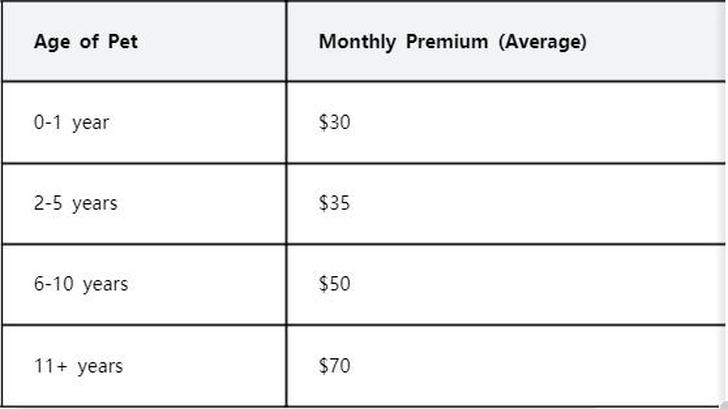Click the word year in first row
The image size is (728, 409).
(91, 123)
